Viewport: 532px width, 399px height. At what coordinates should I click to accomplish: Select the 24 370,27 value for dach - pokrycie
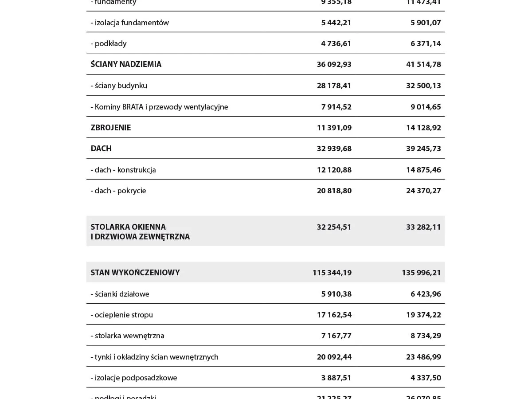[423, 191]
